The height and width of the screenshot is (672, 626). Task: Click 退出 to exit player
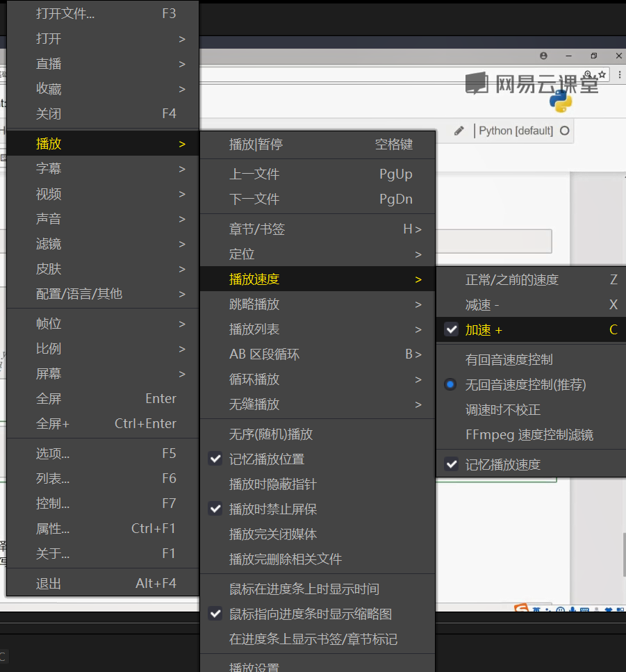tap(103, 583)
